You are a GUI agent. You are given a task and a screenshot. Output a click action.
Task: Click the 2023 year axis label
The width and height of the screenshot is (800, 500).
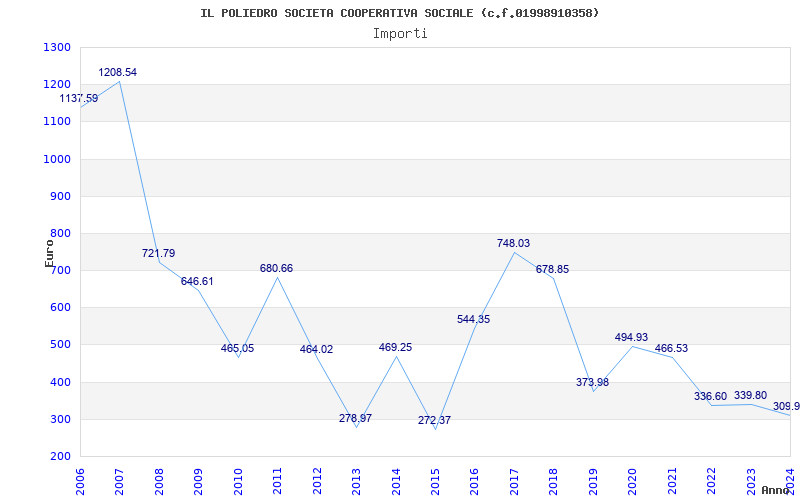point(751,481)
